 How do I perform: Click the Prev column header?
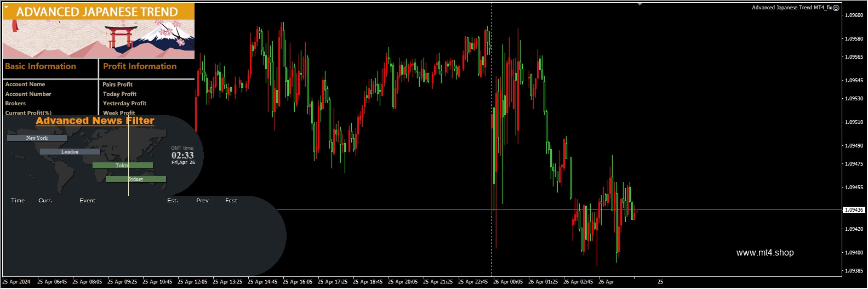203,201
